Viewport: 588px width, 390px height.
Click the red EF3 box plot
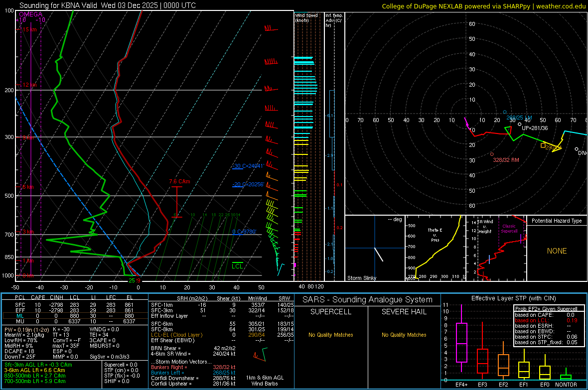482,361
